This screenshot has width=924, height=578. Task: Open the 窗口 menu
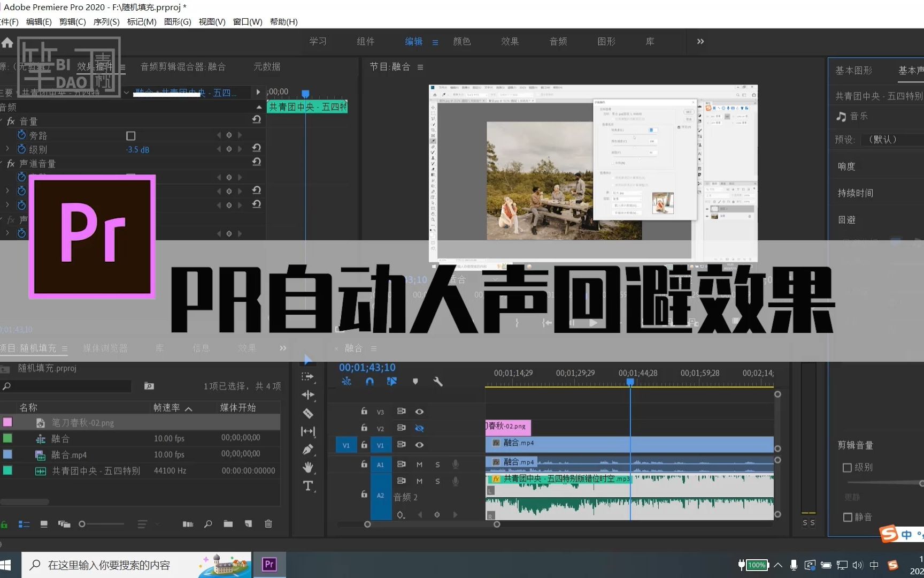click(x=247, y=21)
